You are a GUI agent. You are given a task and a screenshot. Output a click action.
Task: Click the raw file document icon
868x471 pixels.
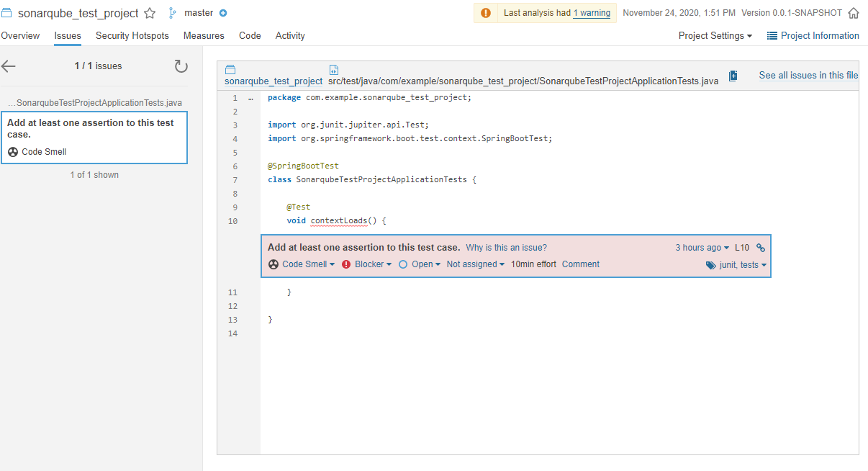733,76
